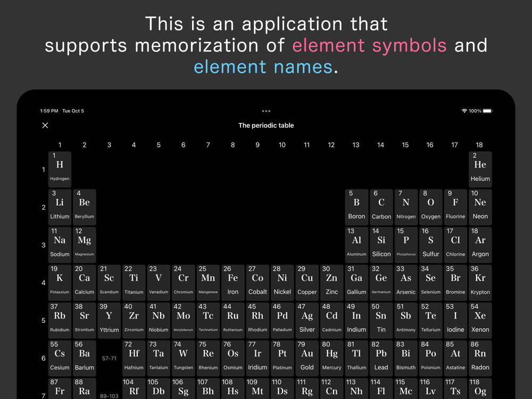Open the Scandium element tile
This screenshot has width=532, height=399.
click(109, 283)
